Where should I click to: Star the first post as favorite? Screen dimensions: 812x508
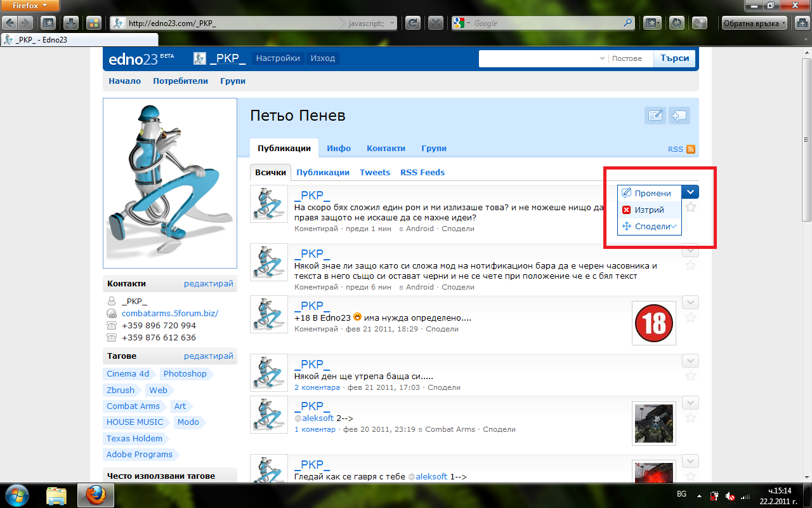pos(691,207)
